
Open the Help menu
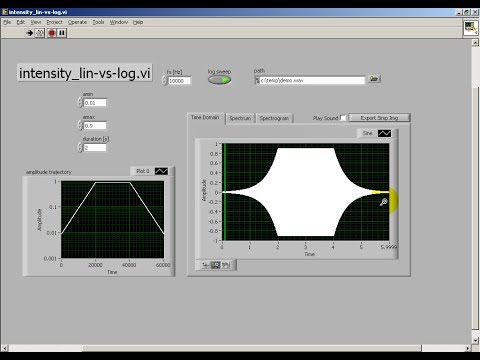pyautogui.click(x=138, y=22)
